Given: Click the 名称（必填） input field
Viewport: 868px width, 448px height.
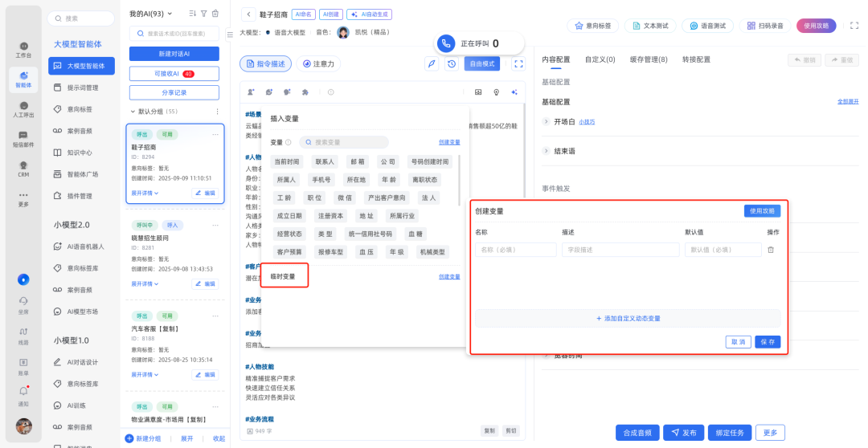Looking at the screenshot, I should tap(514, 250).
